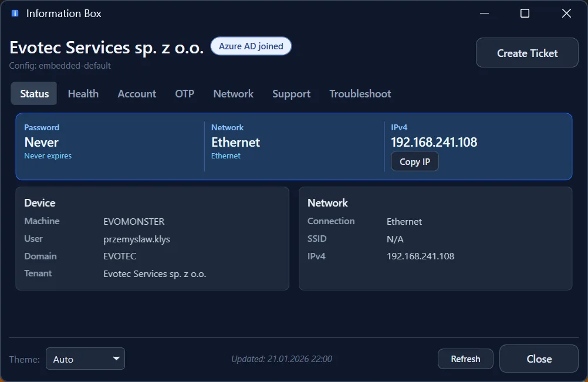Go to the Support tab

292,93
